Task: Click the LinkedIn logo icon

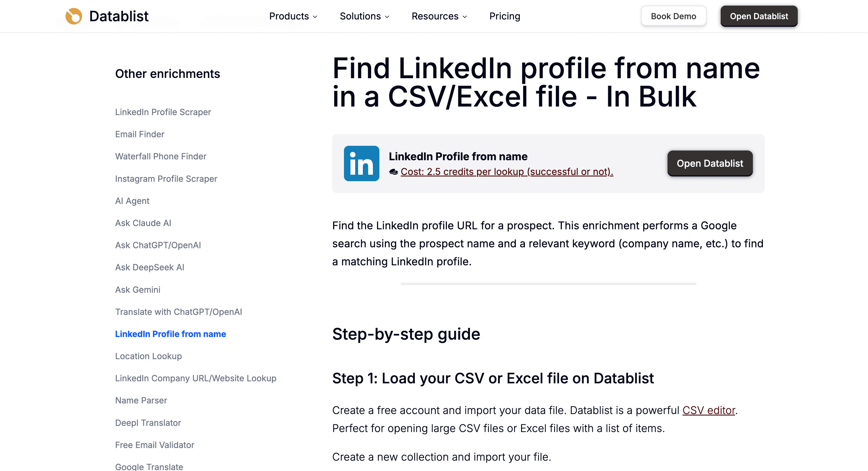Action: [361, 163]
